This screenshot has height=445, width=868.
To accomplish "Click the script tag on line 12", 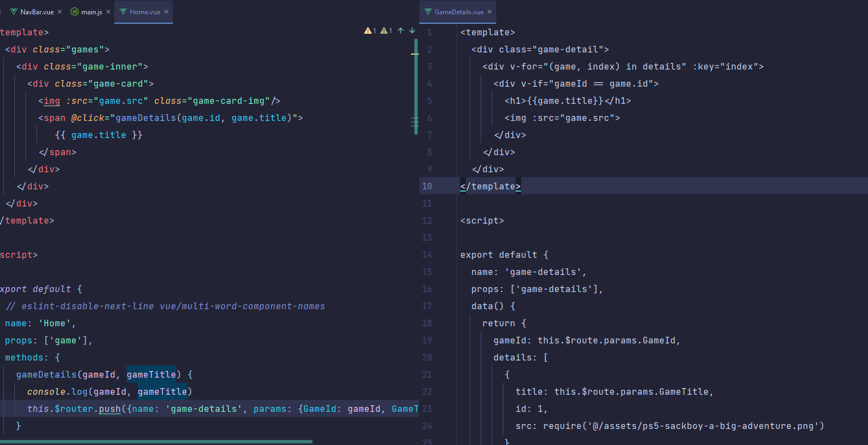I will tap(482, 221).
